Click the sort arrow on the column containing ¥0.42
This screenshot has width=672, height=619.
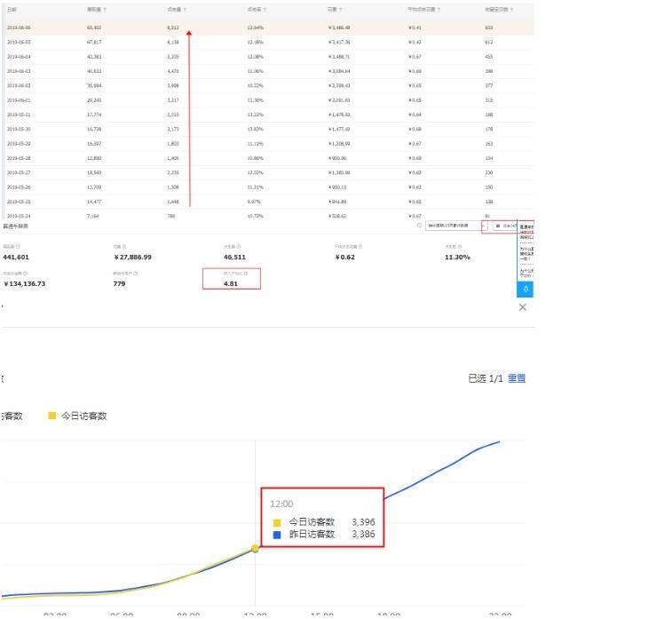pos(439,10)
